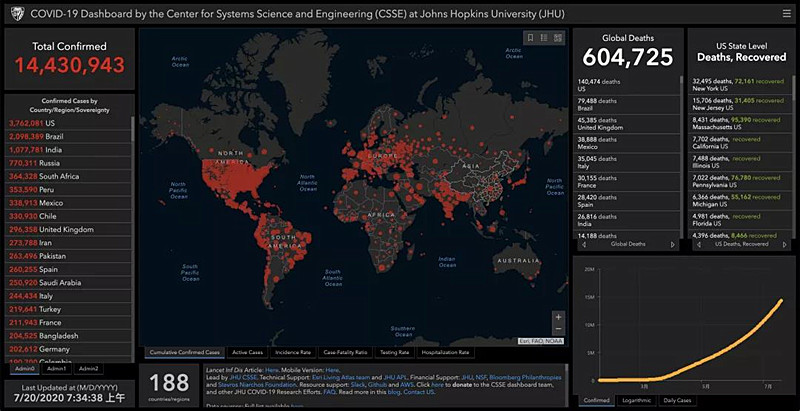Click 35,045 deaths Italy entry
This screenshot has height=411, width=800.
click(x=628, y=163)
